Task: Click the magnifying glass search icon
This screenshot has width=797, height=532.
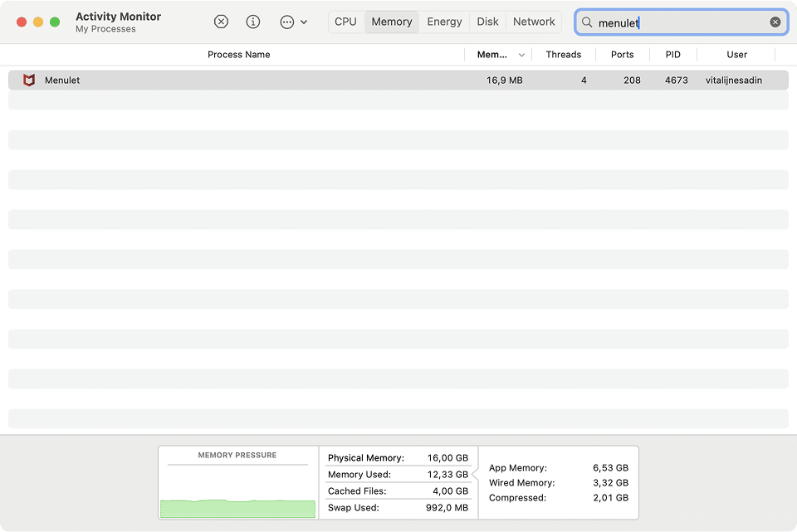Action: [x=587, y=22]
